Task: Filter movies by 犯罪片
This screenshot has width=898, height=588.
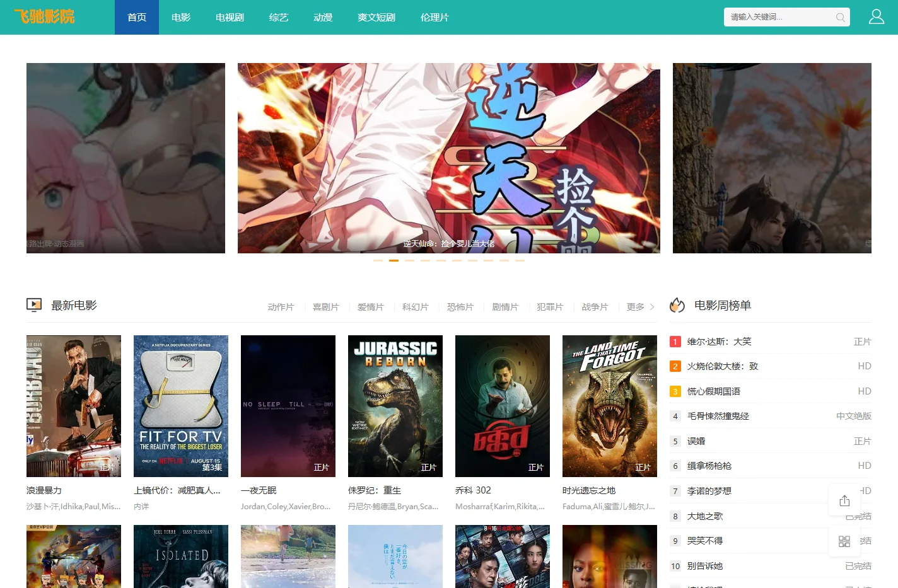Action: [550, 307]
